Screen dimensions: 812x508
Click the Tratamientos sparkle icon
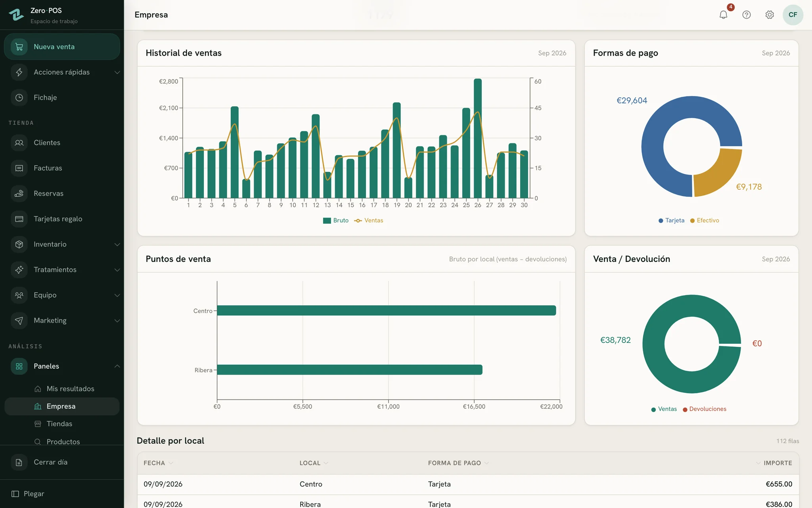19,269
